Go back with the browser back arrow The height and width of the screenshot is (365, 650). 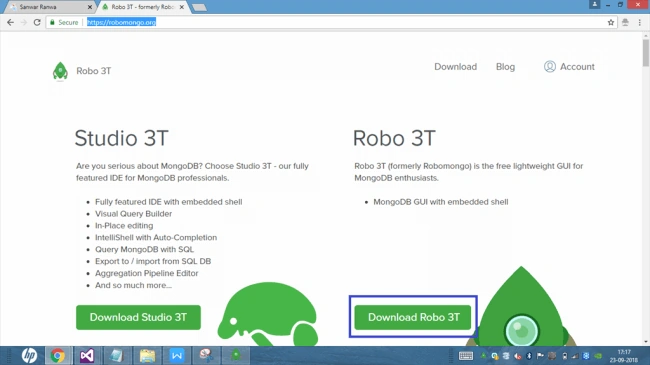(x=10, y=22)
